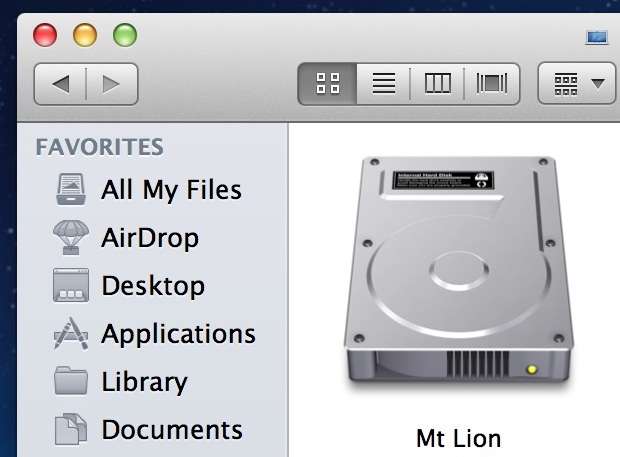Click the Mt Lion drive name
Image resolution: width=620 pixels, height=457 pixels.
[459, 438]
